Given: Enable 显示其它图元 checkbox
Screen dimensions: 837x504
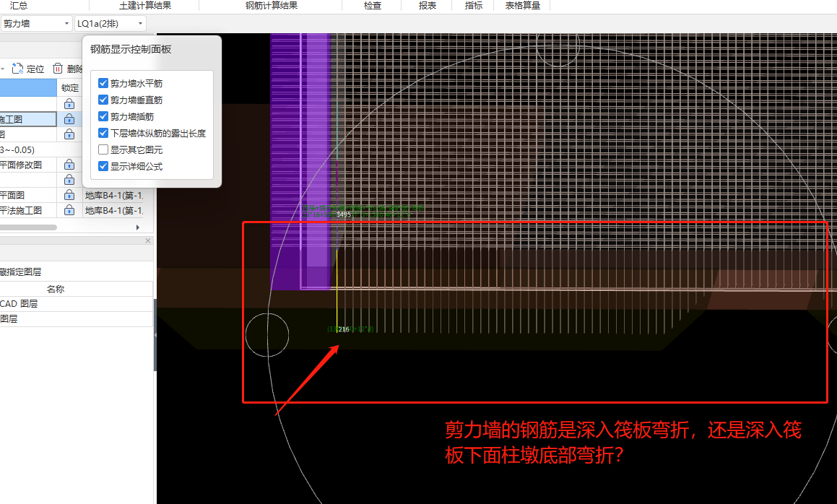Looking at the screenshot, I should coord(103,149).
